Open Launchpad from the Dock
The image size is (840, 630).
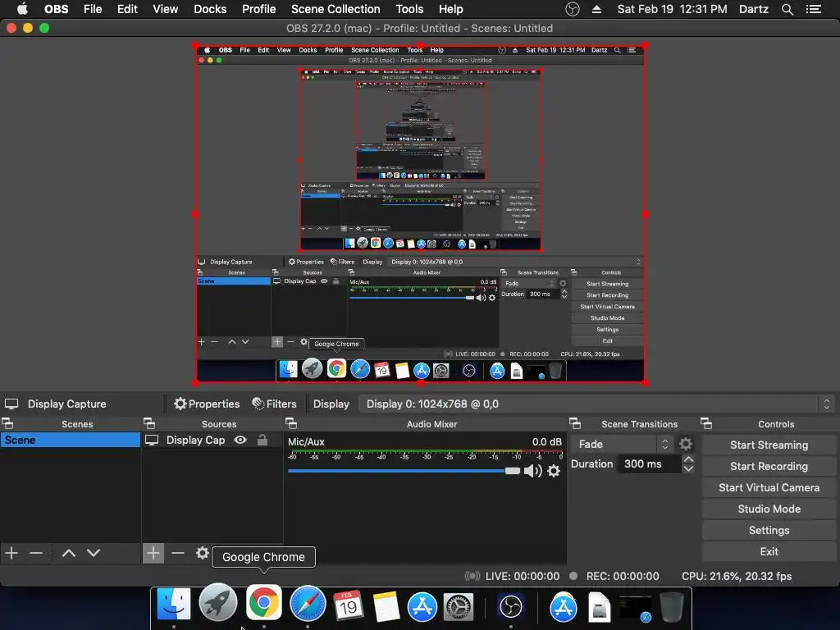[218, 603]
